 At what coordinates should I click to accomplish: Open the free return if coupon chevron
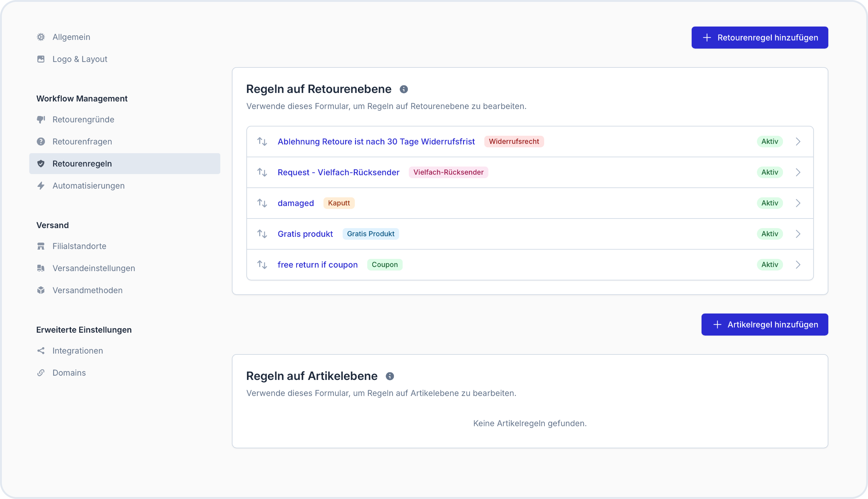point(798,265)
